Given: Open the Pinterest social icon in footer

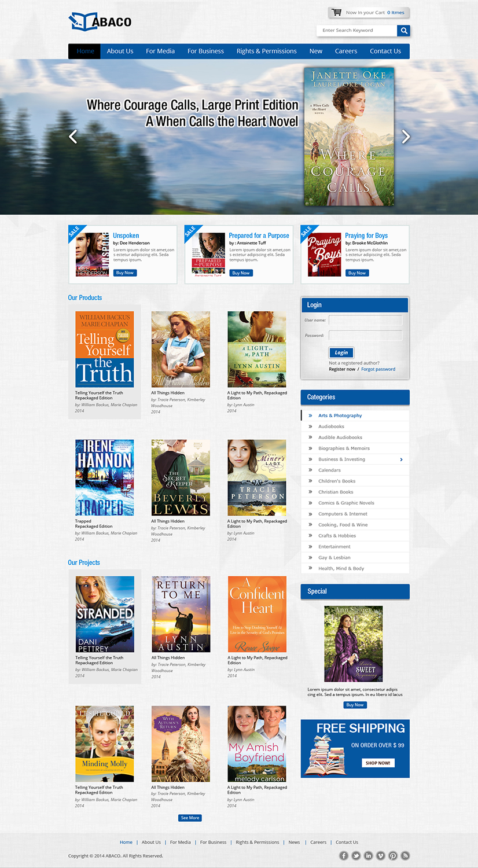Looking at the screenshot, I should pyautogui.click(x=393, y=855).
